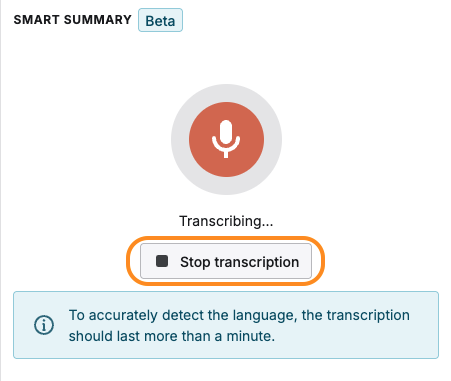
Task: Click the word "Stop" on the button
Action: 195,262
